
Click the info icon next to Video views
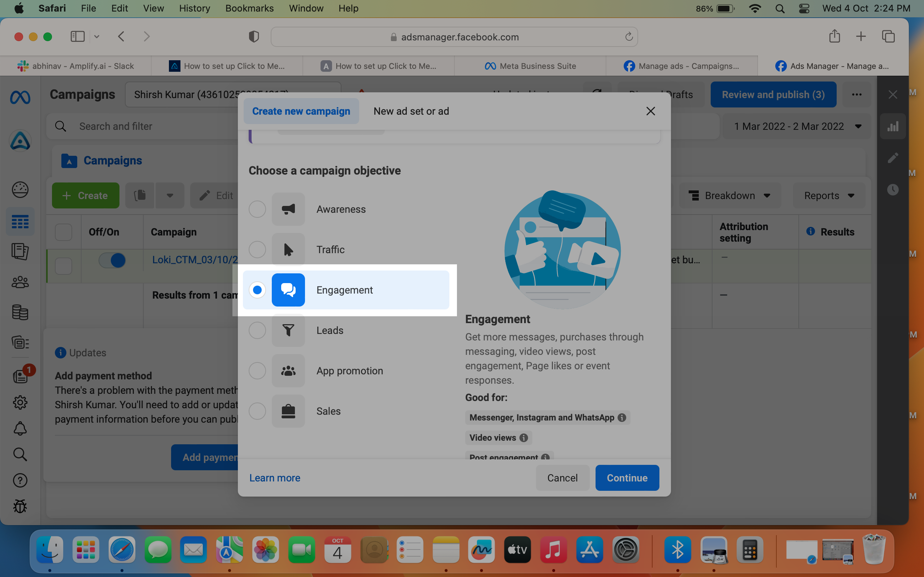(x=524, y=438)
